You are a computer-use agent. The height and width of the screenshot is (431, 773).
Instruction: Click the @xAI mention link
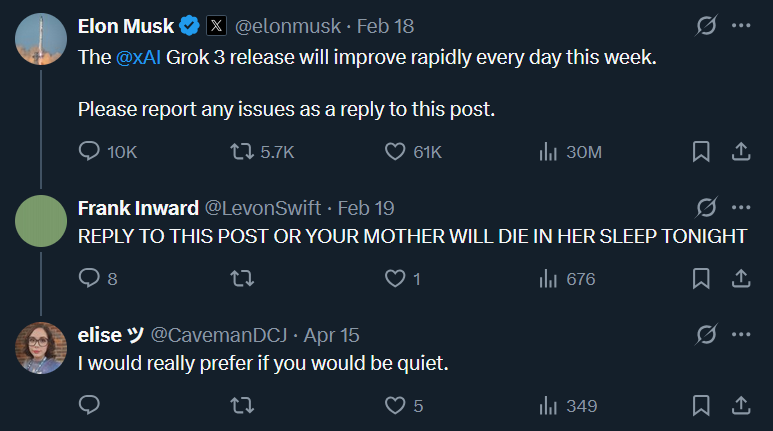point(139,58)
